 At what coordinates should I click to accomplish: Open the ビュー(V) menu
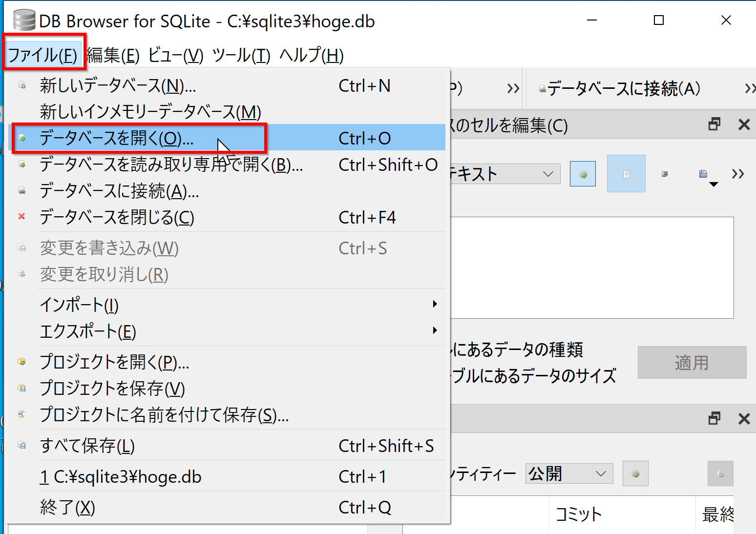(x=176, y=55)
